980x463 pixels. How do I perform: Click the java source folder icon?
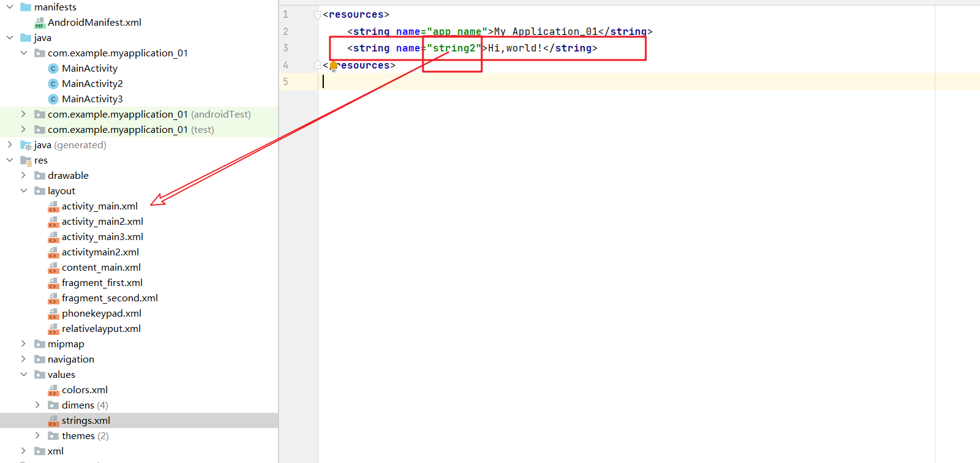click(x=26, y=37)
